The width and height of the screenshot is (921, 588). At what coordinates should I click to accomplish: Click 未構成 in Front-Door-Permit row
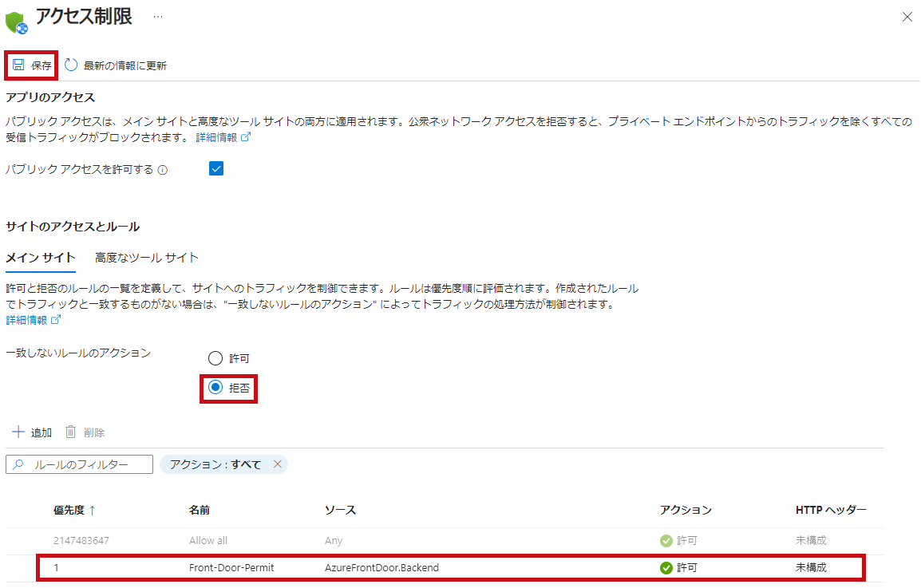pos(811,567)
